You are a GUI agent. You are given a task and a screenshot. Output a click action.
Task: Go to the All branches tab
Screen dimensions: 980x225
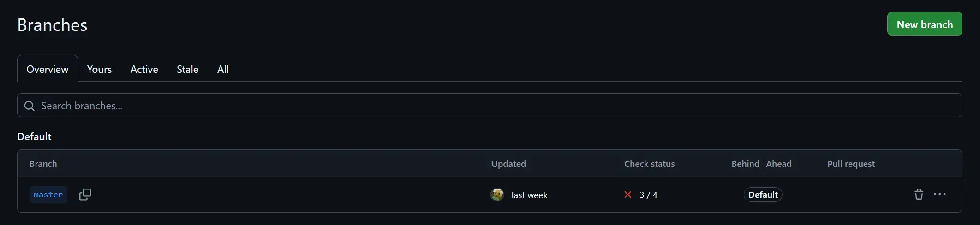pyautogui.click(x=223, y=69)
